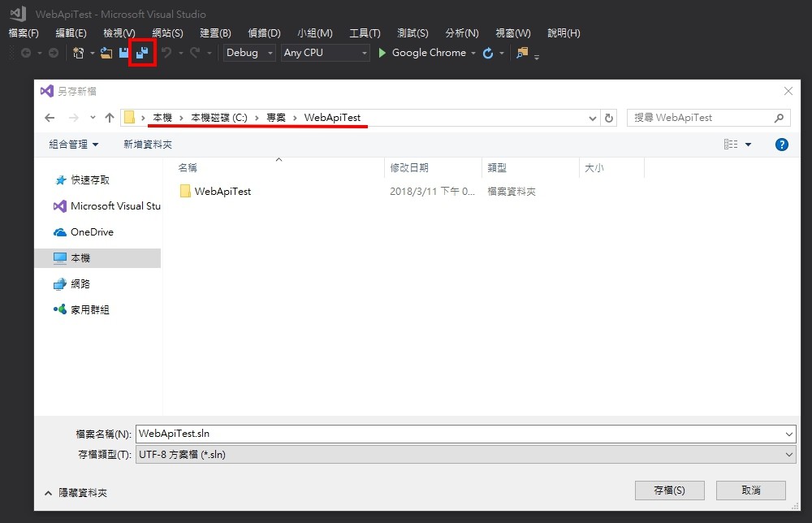The height and width of the screenshot is (523, 812).
Task: Click the 存檔(S) save button
Action: point(670,491)
